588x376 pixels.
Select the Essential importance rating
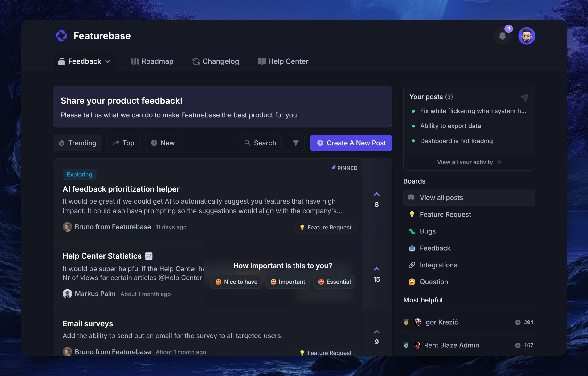pyautogui.click(x=334, y=282)
